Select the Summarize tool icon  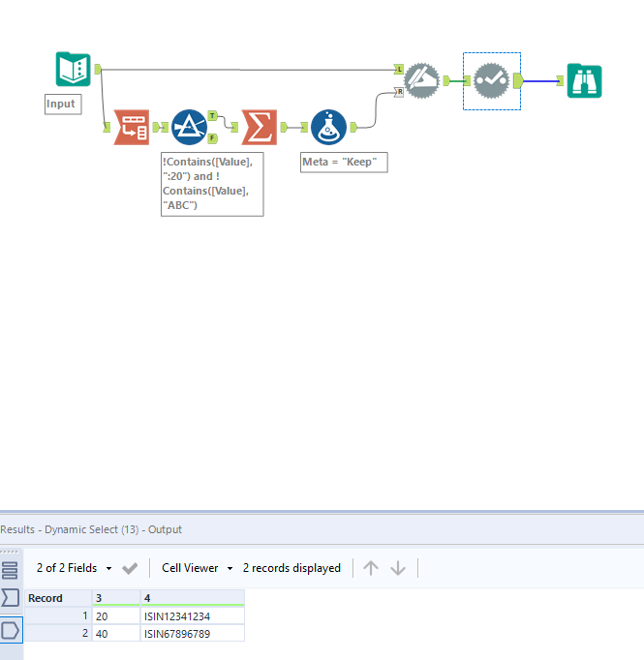pyautogui.click(x=260, y=127)
